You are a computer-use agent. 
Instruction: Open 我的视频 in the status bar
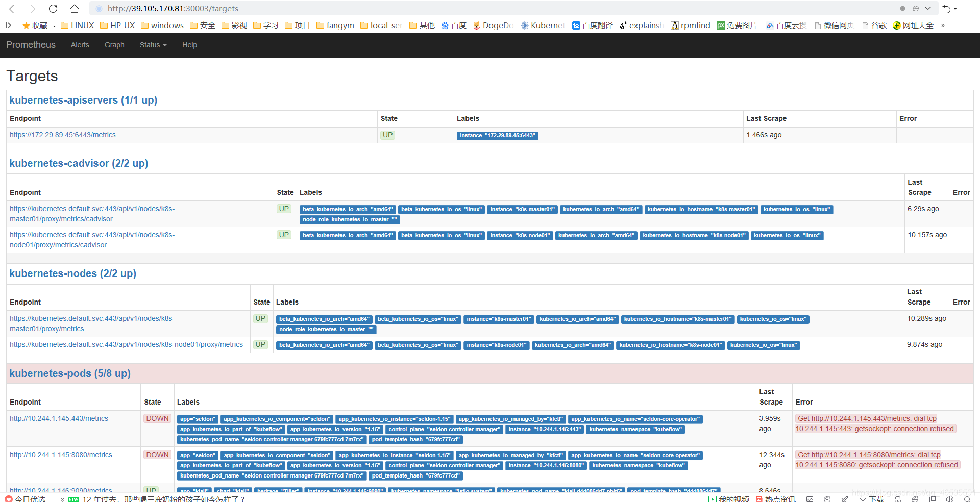[729, 498]
